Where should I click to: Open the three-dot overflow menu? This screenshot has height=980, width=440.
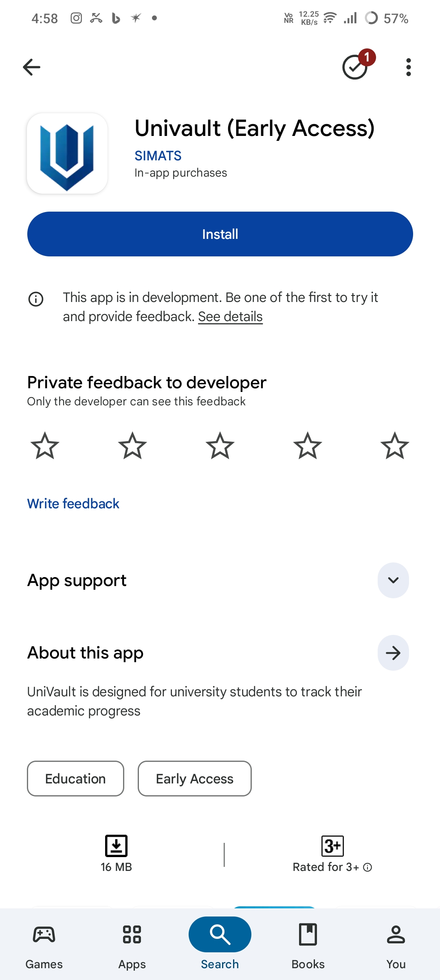408,67
